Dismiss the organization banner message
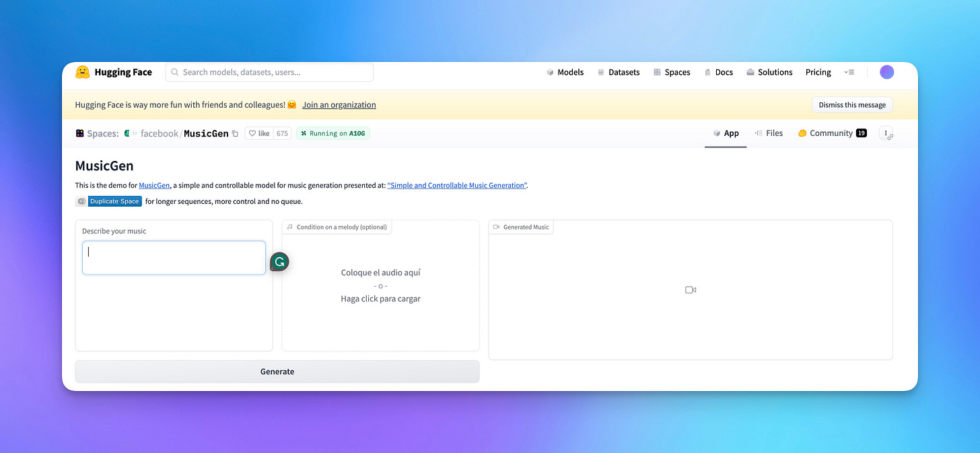The image size is (980, 453). 852,105
